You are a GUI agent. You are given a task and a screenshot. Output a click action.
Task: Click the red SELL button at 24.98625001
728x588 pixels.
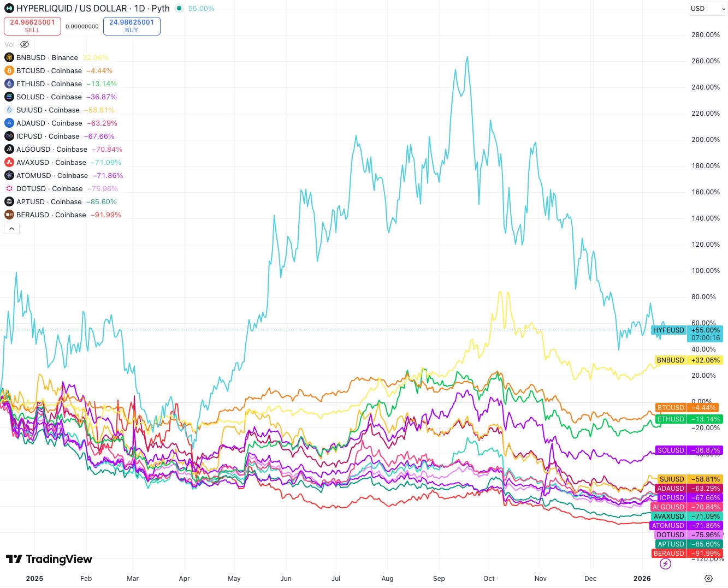click(32, 26)
